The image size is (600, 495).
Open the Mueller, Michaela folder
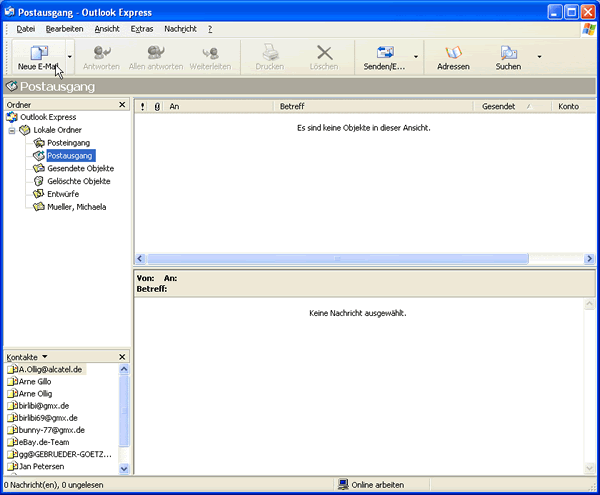[76, 207]
